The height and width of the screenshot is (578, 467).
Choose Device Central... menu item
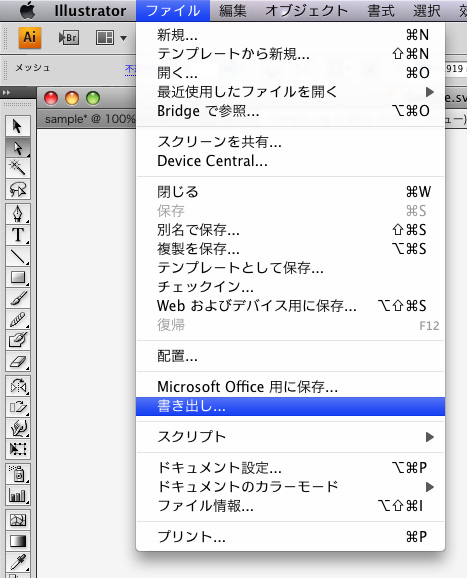point(290,161)
